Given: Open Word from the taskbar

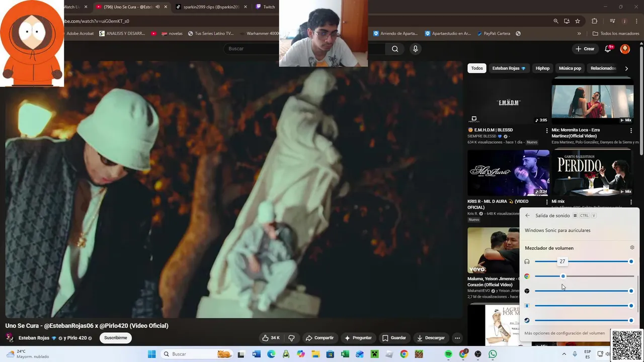Looking at the screenshot, I should pyautogui.click(x=256, y=354).
